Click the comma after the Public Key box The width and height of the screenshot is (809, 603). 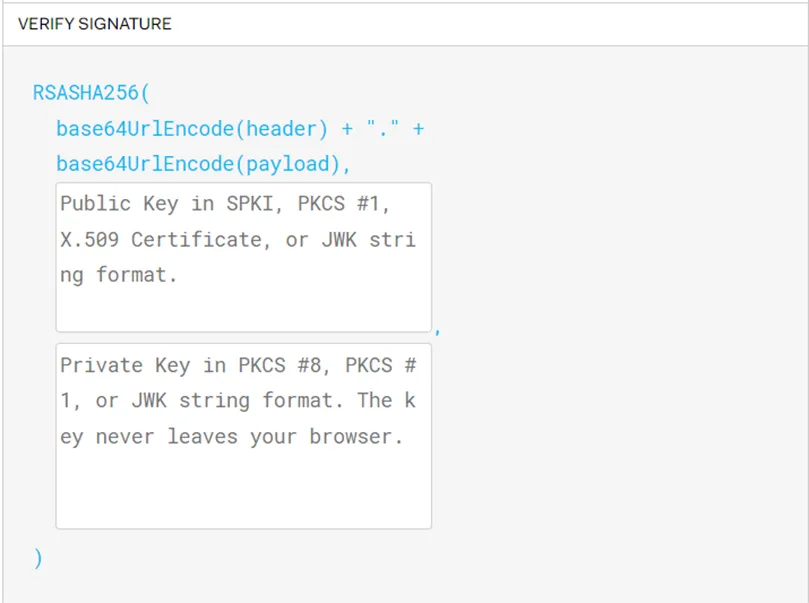(x=438, y=328)
